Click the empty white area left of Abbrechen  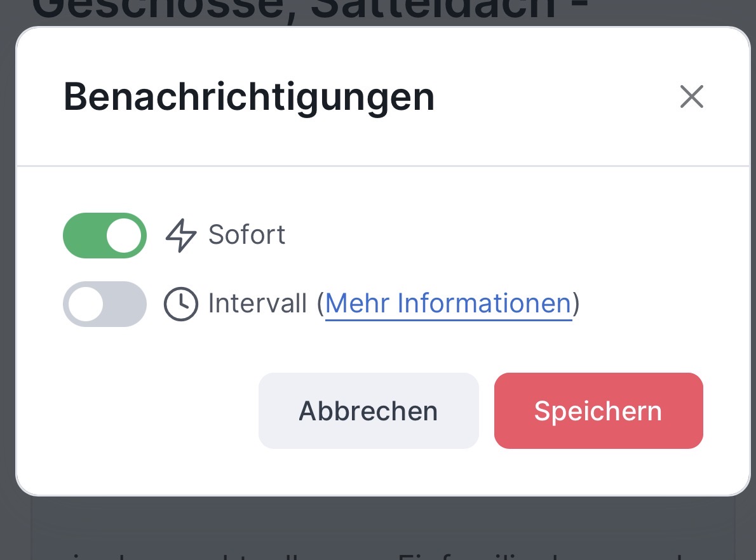(146, 411)
